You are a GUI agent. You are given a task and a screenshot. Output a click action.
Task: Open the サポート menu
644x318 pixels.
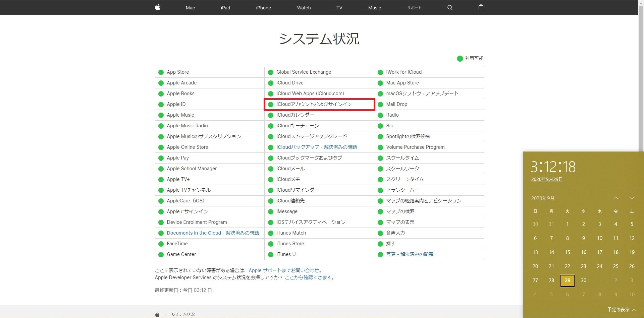pos(414,8)
